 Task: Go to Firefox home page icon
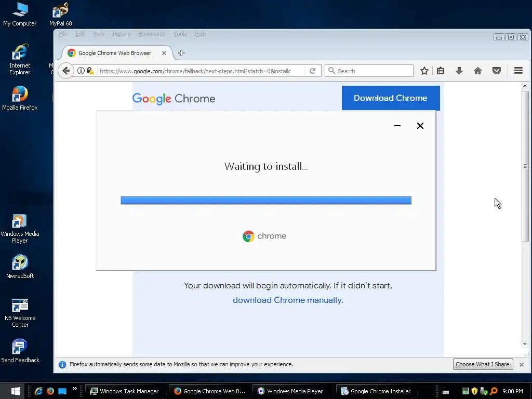coord(478,71)
